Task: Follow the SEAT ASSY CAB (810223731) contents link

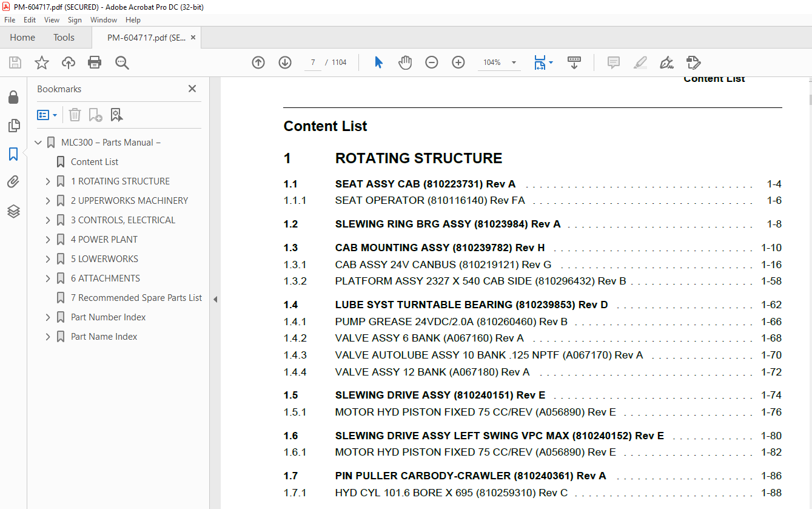Action: pos(425,184)
